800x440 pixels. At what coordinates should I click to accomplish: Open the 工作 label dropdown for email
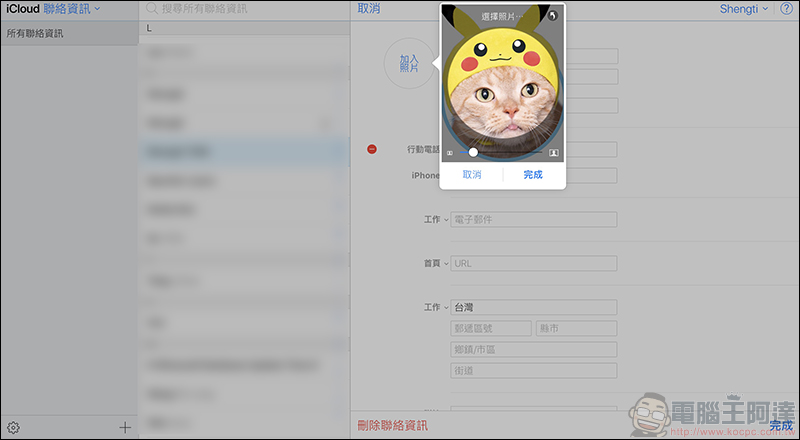click(436, 219)
